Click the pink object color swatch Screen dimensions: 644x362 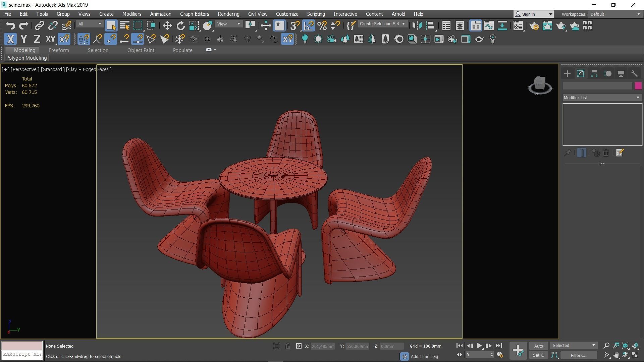638,86
